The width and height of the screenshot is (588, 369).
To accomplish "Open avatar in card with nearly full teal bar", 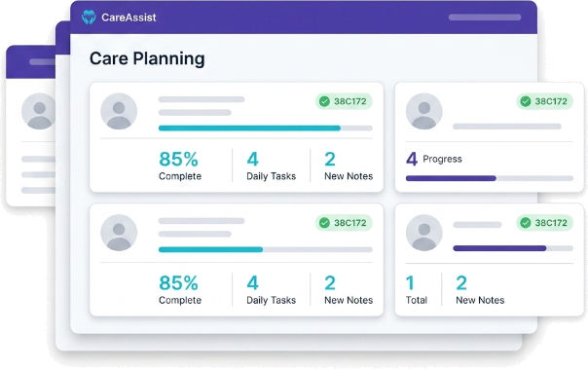I will coord(119,111).
